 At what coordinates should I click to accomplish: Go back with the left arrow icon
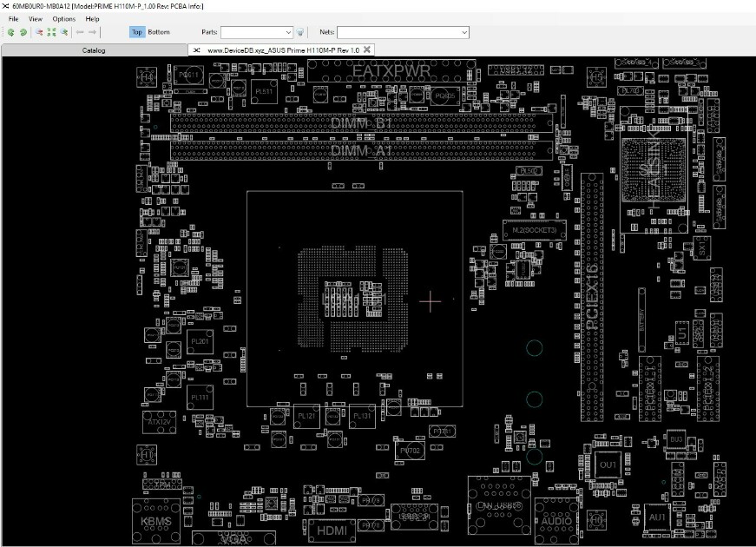point(80,32)
